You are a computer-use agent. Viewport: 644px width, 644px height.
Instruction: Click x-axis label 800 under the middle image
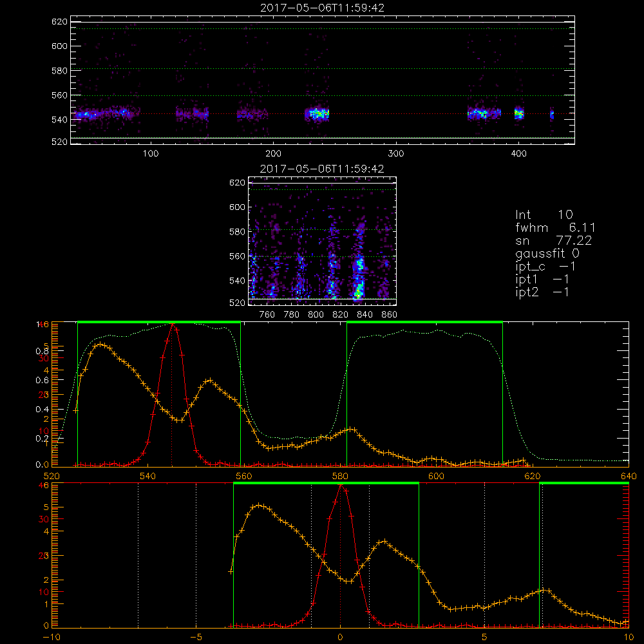(316, 315)
